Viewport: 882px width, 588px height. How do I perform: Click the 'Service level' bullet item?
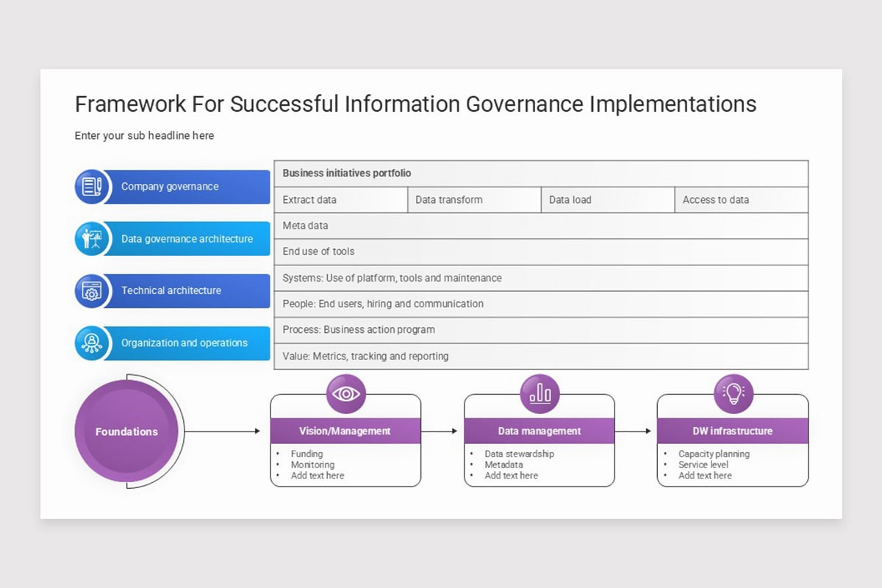click(703, 465)
